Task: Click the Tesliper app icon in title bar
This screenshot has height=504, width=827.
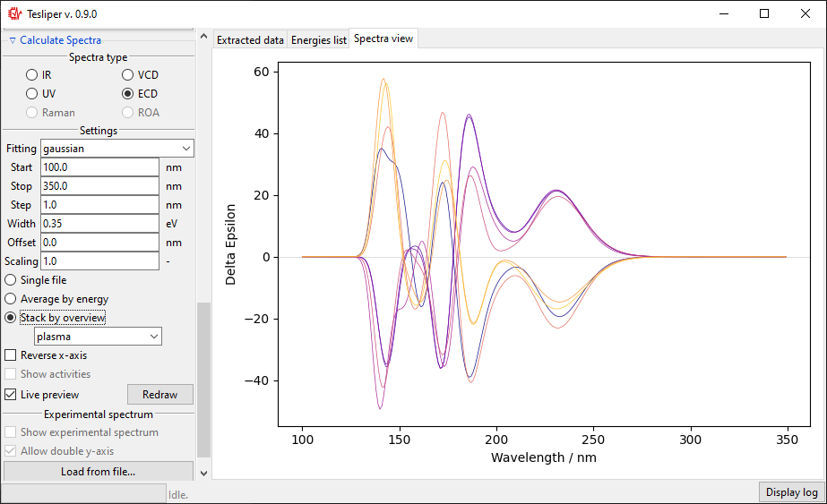Action: [x=14, y=13]
